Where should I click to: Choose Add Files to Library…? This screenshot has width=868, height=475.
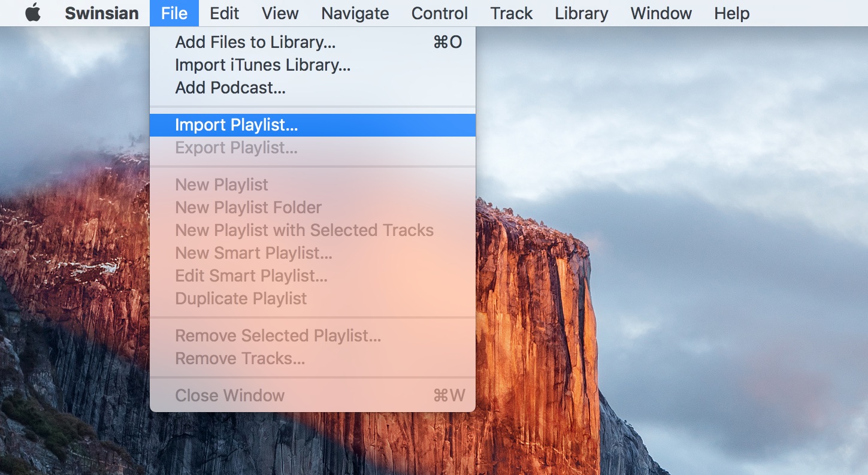(x=313, y=42)
